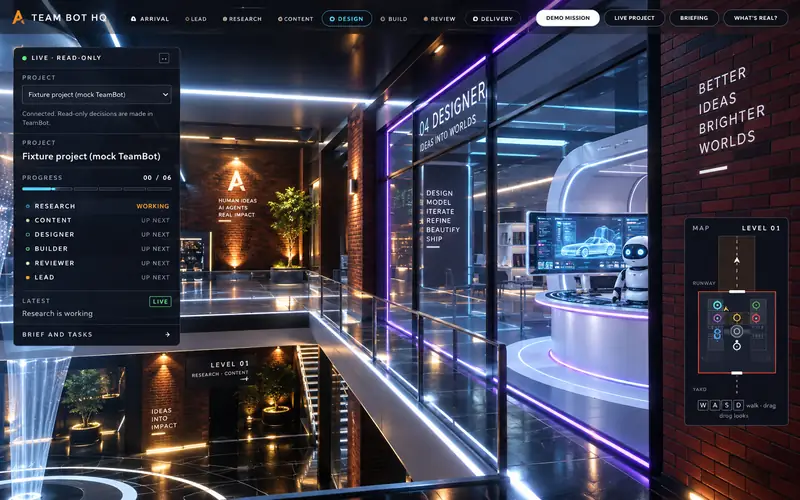Viewport: 800px width, 500px height.
Task: Click the LIVE badge next to Latest
Action: coord(160,302)
